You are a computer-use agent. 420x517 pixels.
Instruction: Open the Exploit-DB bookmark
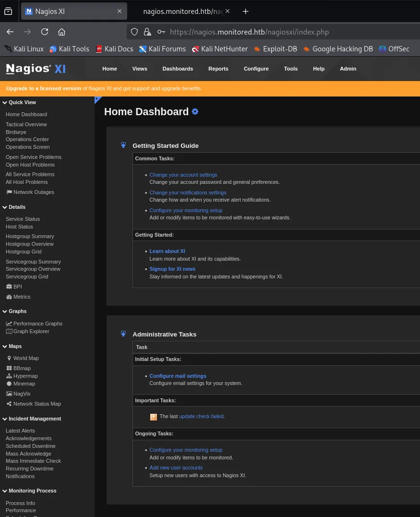276,48
